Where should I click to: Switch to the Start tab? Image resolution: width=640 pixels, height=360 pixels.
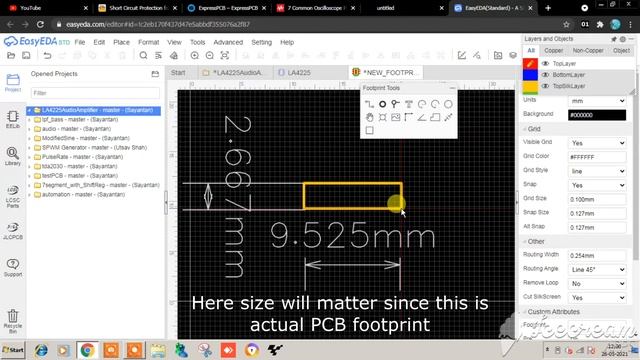point(178,73)
